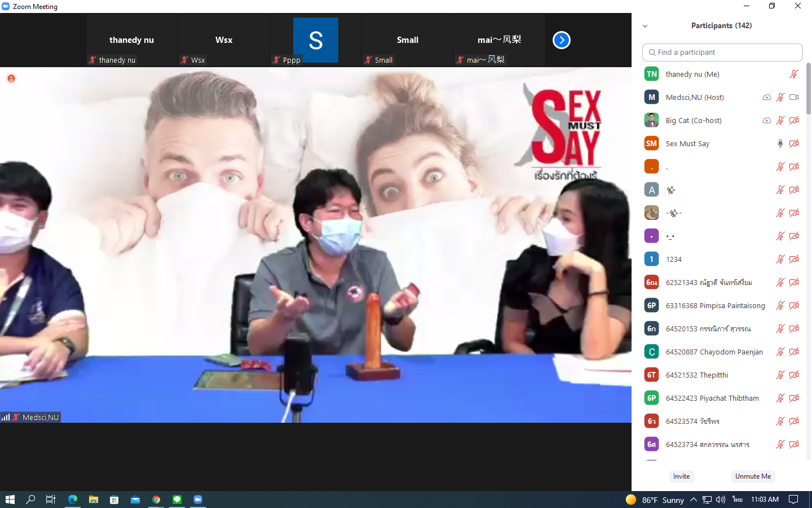Toggle mute icon for thanedy nu (Me)
The height and width of the screenshot is (508, 812).
pyautogui.click(x=793, y=74)
